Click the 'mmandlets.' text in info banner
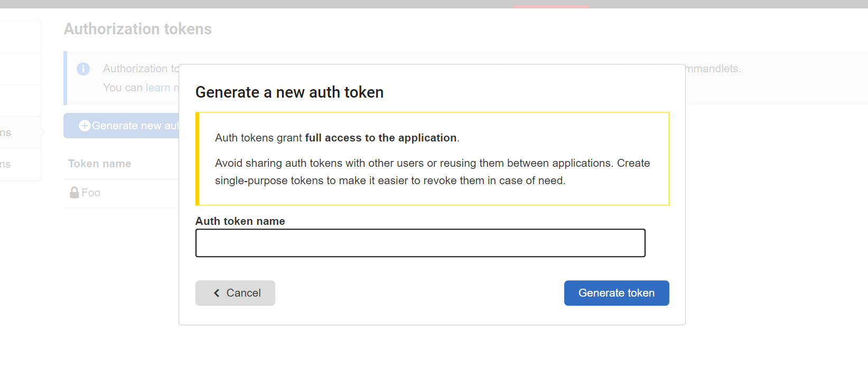The image size is (868, 380). click(x=713, y=69)
